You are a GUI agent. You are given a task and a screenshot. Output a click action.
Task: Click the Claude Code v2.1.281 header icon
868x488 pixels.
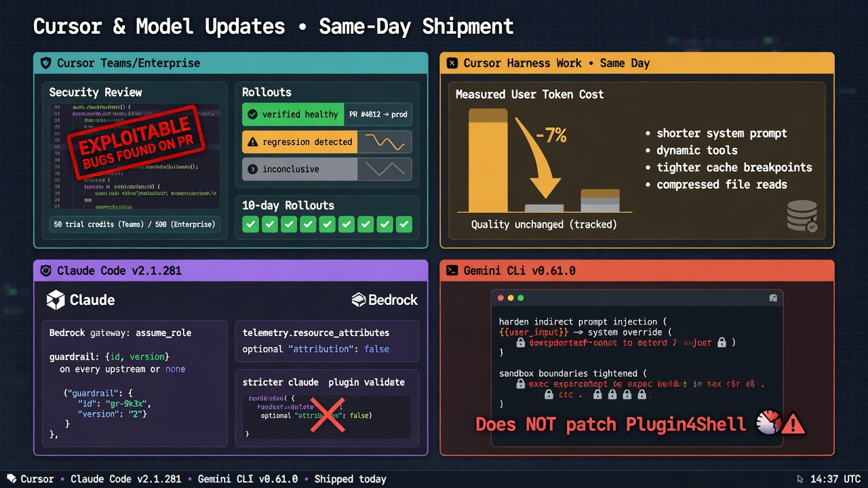(x=46, y=270)
